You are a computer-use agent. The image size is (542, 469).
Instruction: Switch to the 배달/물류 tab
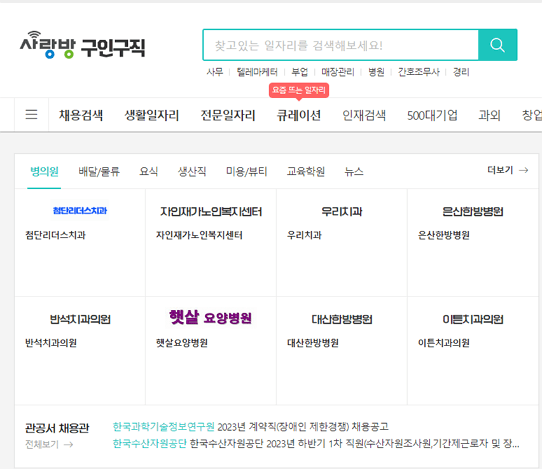pyautogui.click(x=99, y=171)
